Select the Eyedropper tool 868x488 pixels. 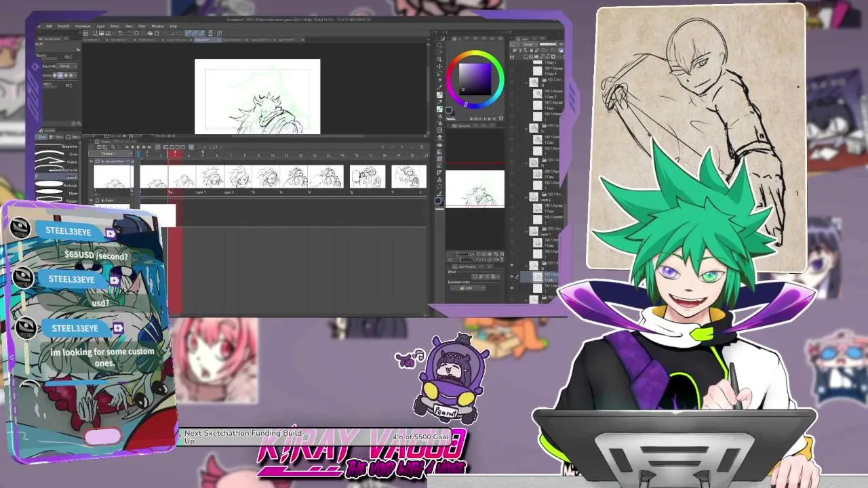click(439, 87)
